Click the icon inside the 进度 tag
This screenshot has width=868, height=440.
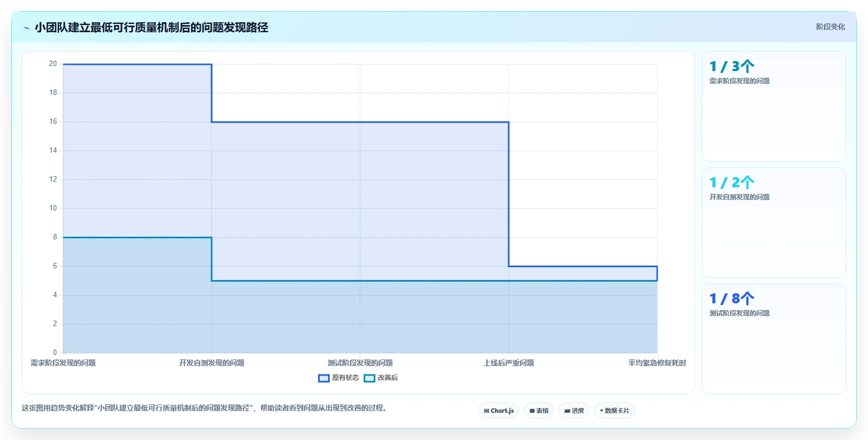point(567,411)
